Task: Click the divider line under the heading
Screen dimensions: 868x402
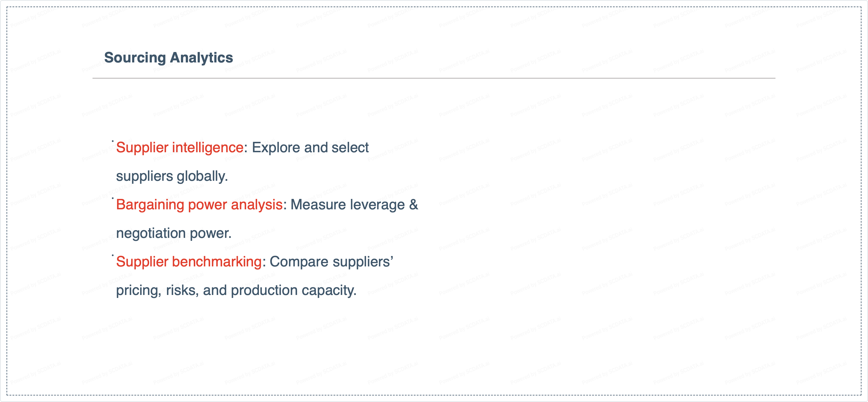Action: (x=434, y=78)
